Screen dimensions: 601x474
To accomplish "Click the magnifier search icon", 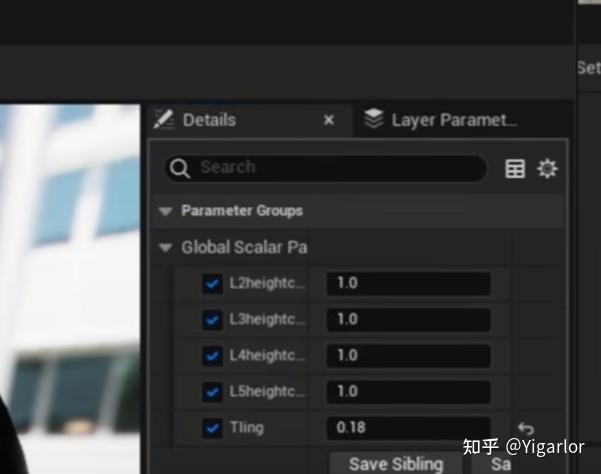I will click(180, 168).
